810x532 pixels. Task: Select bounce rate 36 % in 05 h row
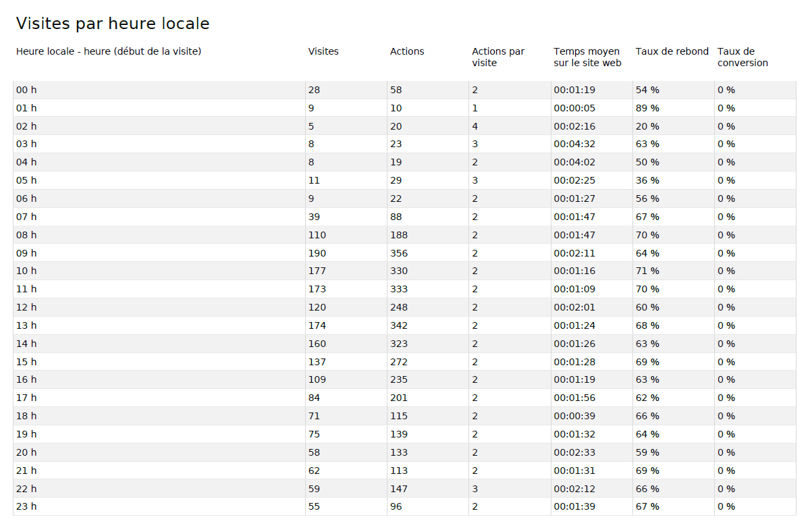click(x=647, y=180)
